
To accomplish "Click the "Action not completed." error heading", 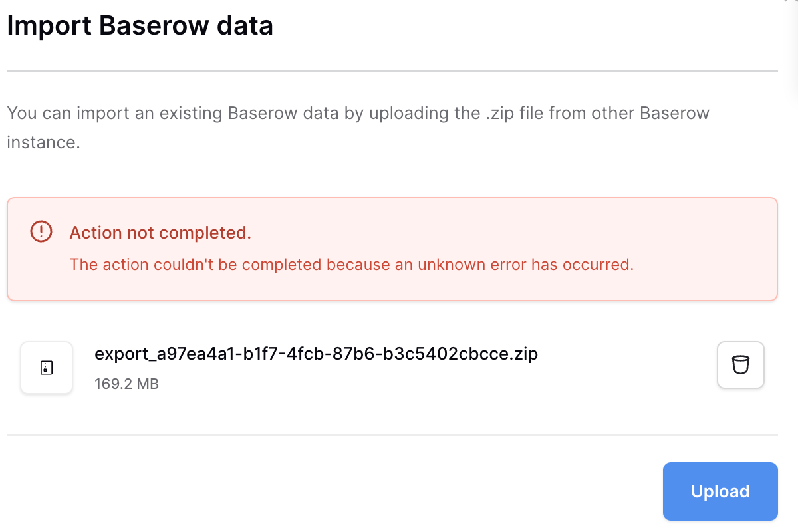I will point(160,233).
